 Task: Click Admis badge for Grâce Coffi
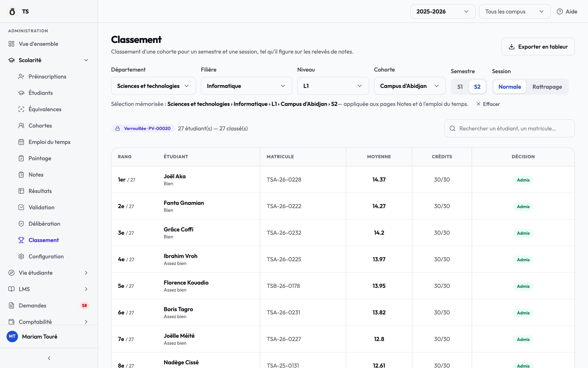click(x=523, y=233)
